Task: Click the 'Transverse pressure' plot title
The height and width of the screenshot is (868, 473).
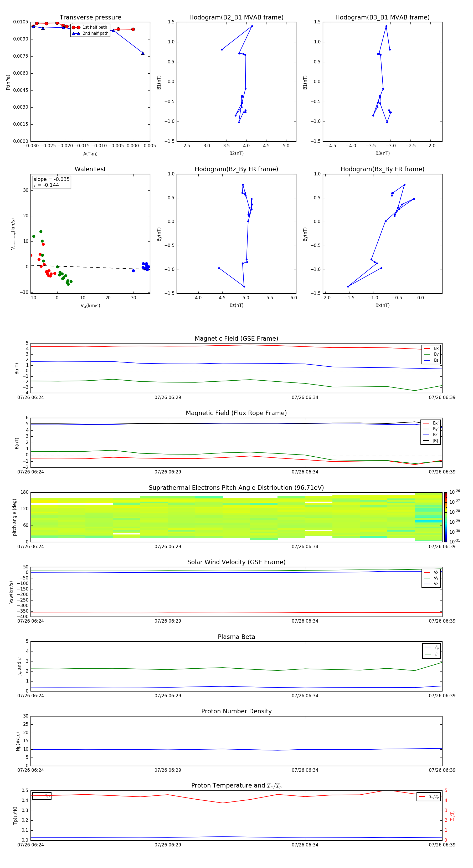Action: tap(90, 18)
